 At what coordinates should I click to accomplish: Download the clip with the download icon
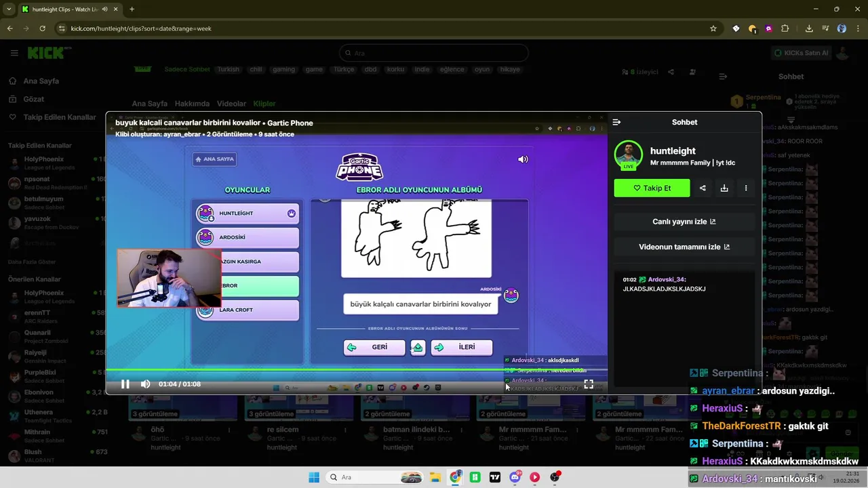tap(724, 188)
